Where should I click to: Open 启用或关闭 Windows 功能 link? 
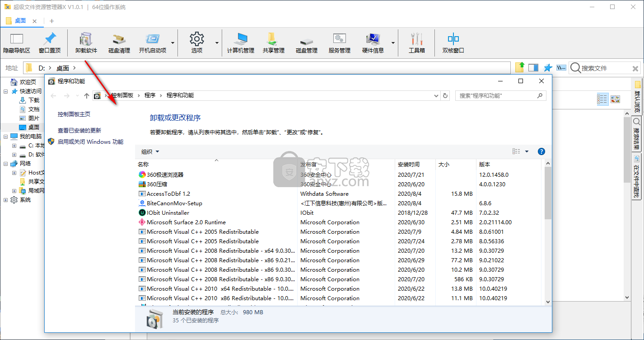(90, 142)
